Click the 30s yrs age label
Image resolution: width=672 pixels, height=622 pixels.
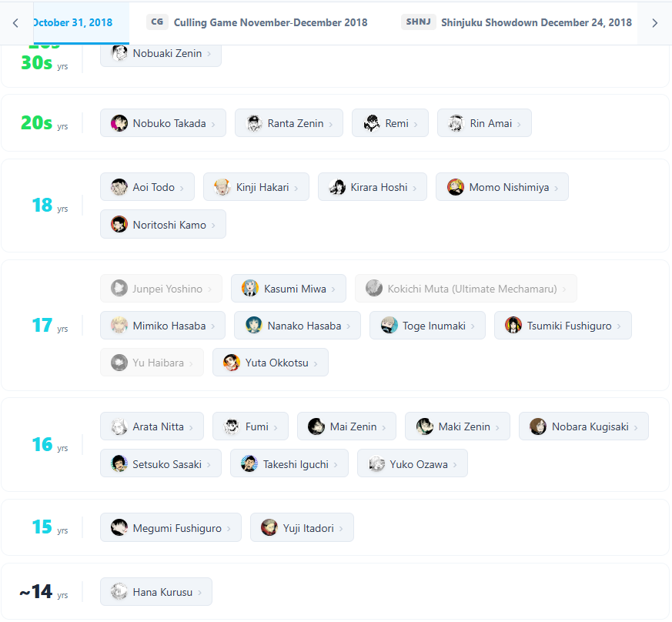click(45, 63)
